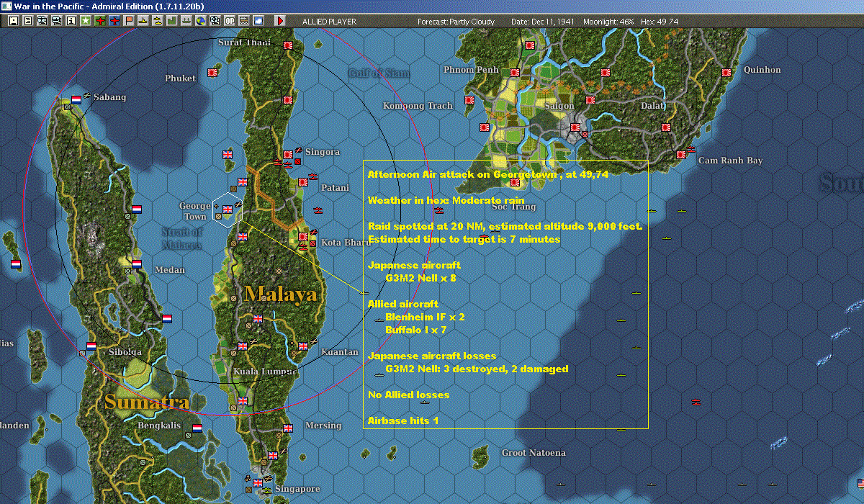Click the 'No Allied losses' line
This screenshot has width=864, height=504.
tap(408, 395)
